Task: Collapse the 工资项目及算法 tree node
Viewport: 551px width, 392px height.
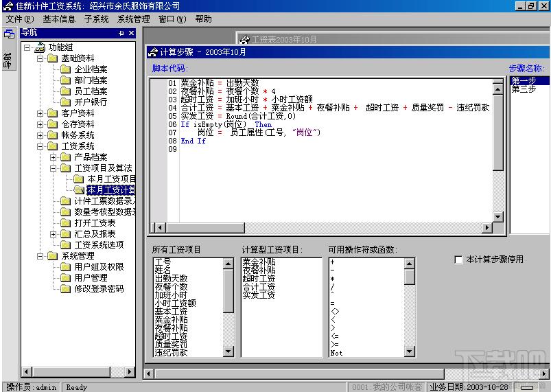Action: click(53, 168)
